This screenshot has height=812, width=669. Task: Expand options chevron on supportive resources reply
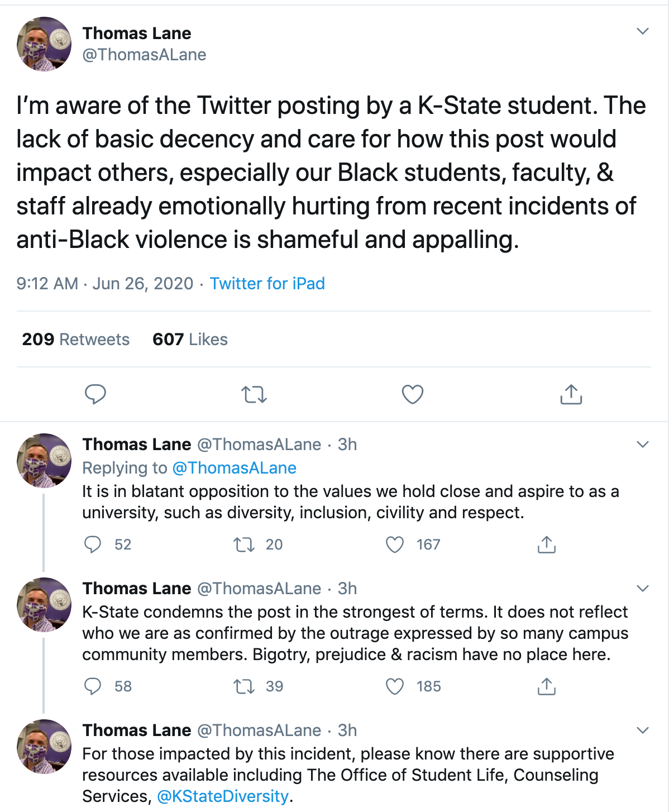coord(643,730)
